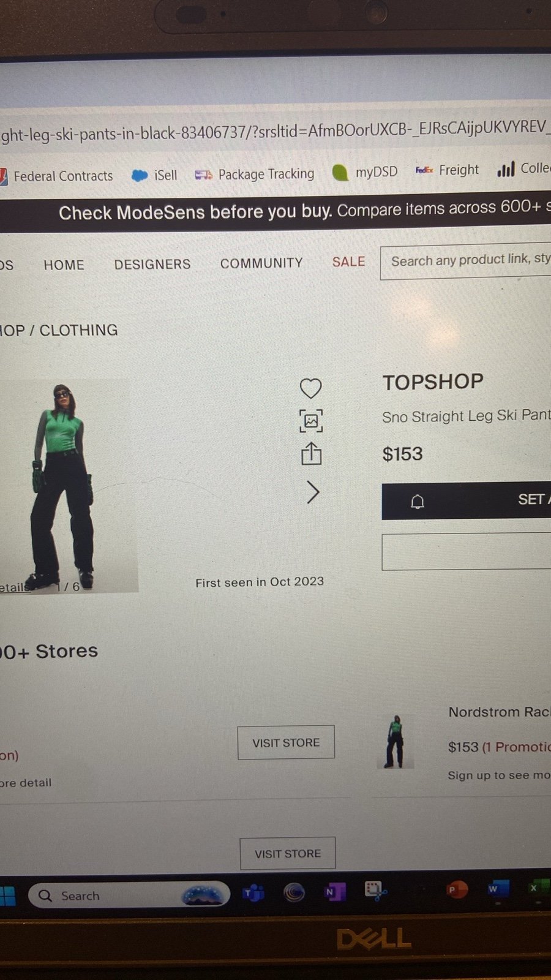Open Microsoft Teams from taskbar
Viewport: 551px width, 980px height.
coord(254,893)
